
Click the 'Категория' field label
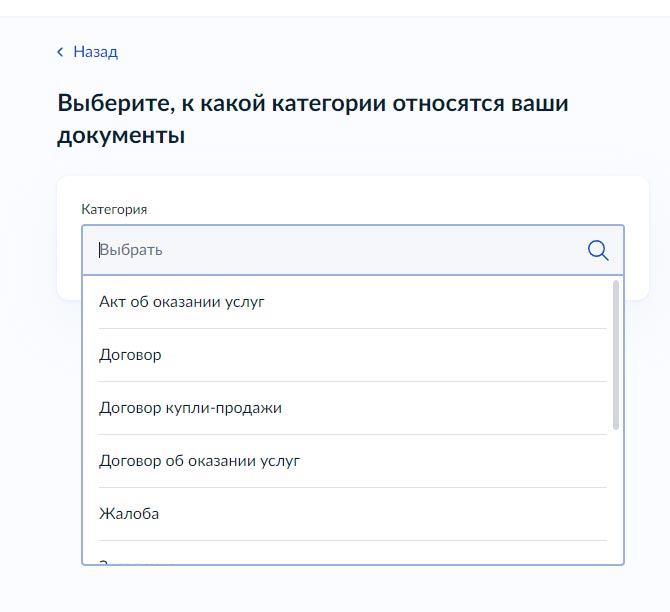pyautogui.click(x=114, y=209)
